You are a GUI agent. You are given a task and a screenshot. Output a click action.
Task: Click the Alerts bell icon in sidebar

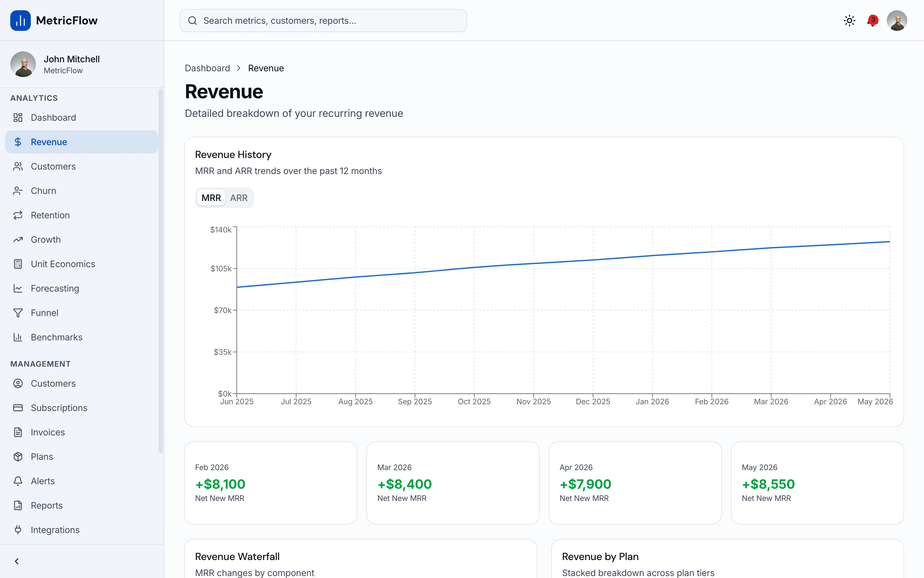(18, 481)
